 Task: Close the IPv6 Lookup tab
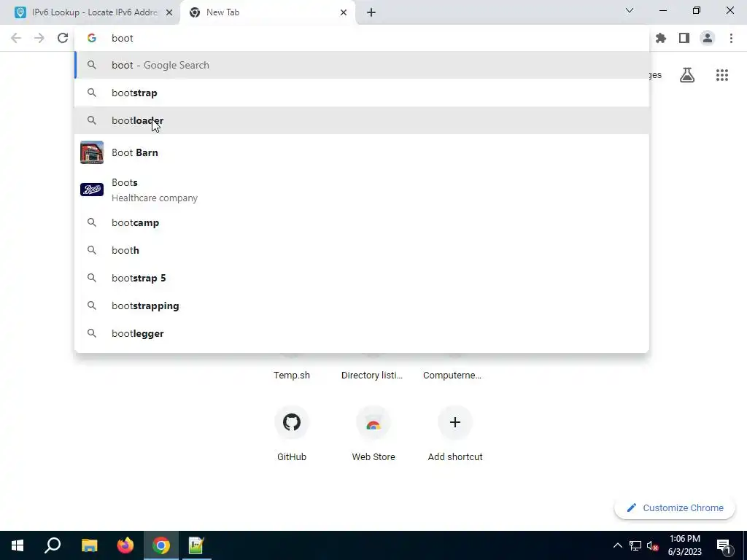pyautogui.click(x=169, y=12)
